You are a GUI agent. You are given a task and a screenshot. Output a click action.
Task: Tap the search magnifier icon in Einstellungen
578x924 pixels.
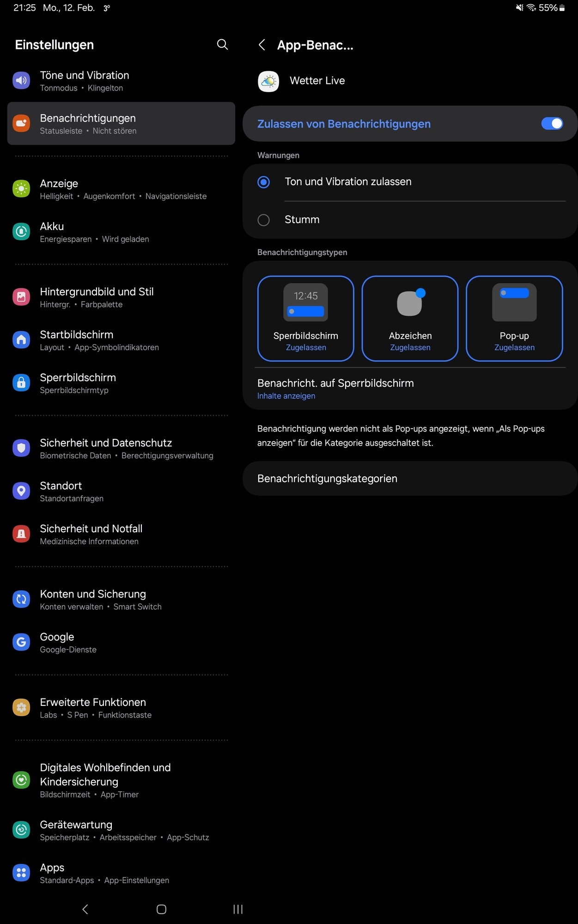[x=222, y=44]
